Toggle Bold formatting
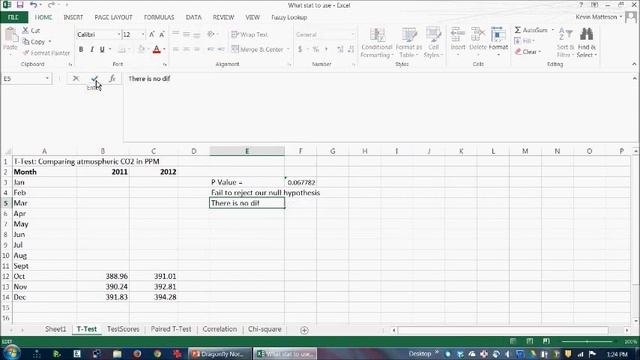This screenshot has height=360, width=640. 81,49
